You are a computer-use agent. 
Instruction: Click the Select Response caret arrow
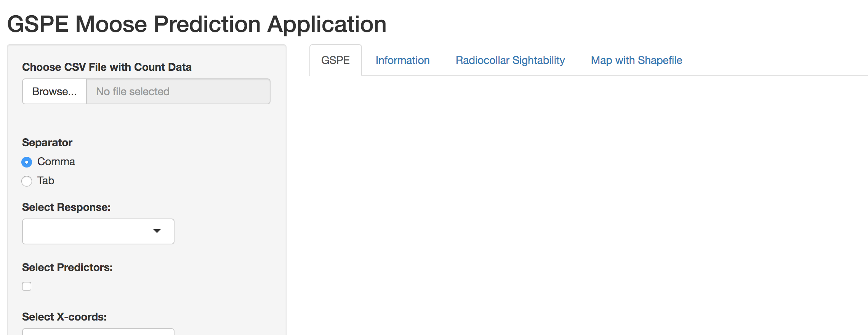point(157,231)
